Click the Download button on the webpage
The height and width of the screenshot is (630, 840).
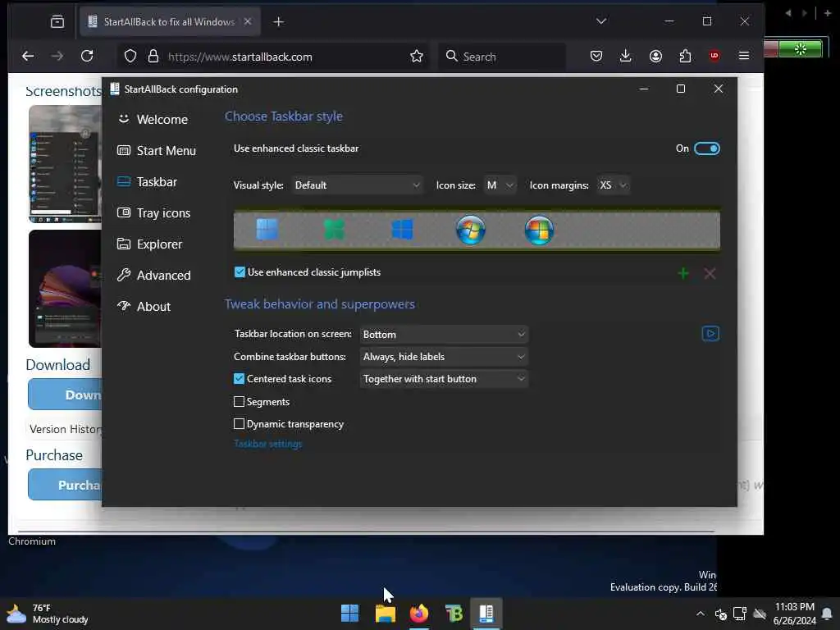point(65,395)
